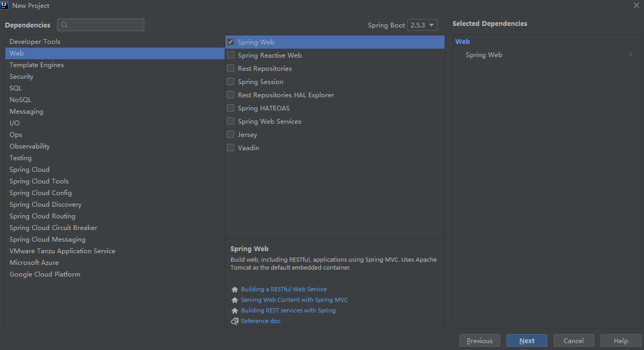Enable Rest Repositories HAL Explorer
This screenshot has height=350, width=644.
[231, 95]
